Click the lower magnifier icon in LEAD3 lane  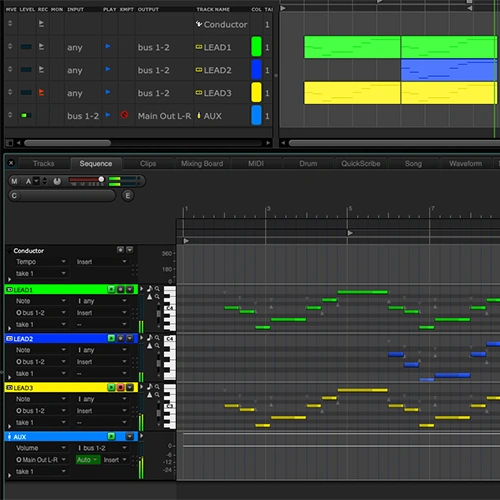tap(157, 395)
